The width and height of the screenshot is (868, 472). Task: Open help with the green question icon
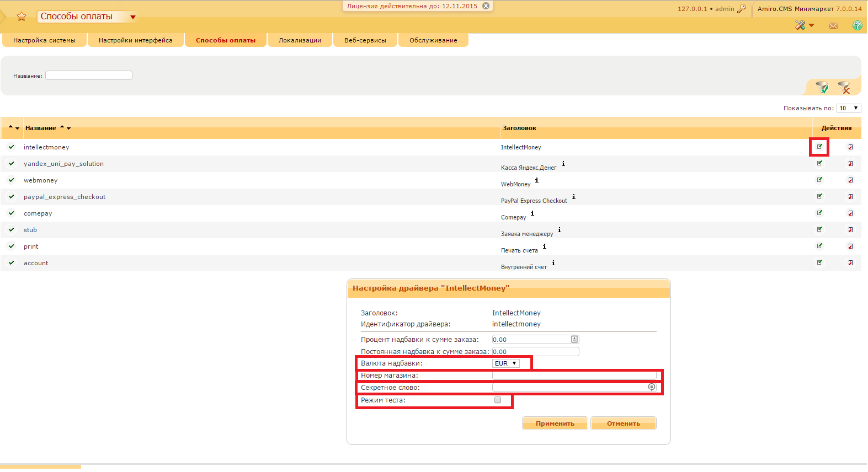tap(857, 25)
